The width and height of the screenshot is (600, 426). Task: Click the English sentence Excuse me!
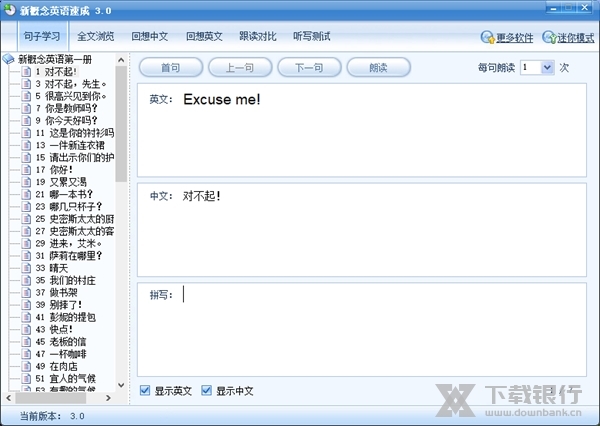[x=222, y=100]
